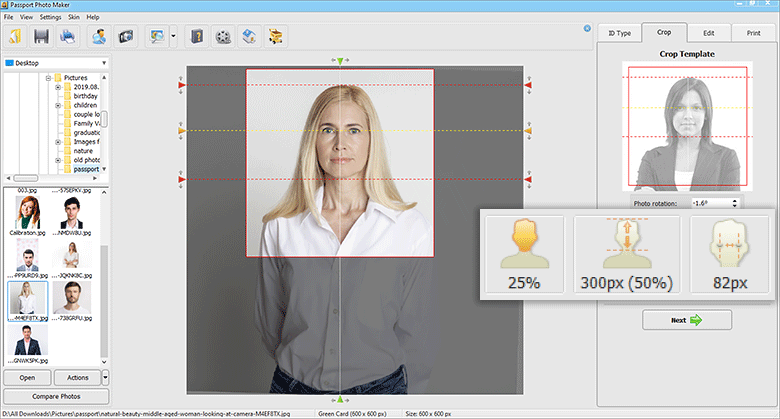Switch to the Print tab
Viewport: 780px width, 419px height.
coord(754,33)
